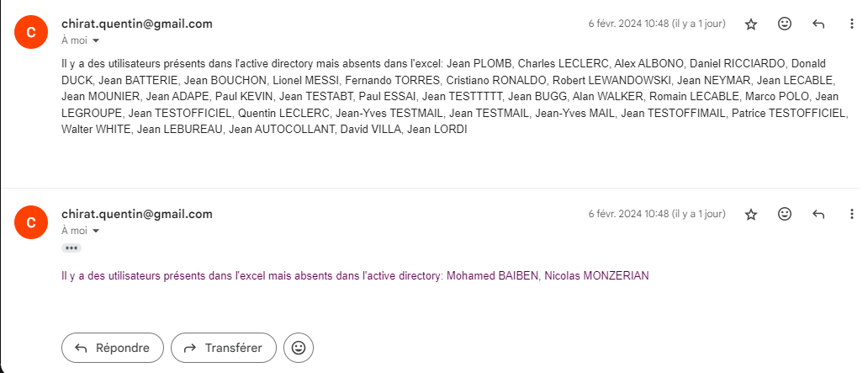The width and height of the screenshot is (868, 373).
Task: Add emoji reaction to second email
Action: tap(785, 214)
